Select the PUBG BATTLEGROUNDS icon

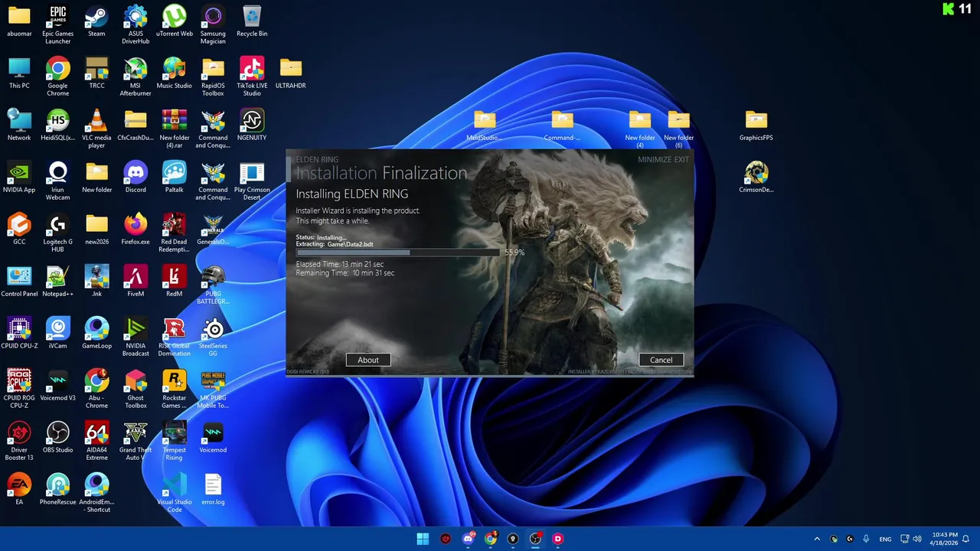point(213,285)
